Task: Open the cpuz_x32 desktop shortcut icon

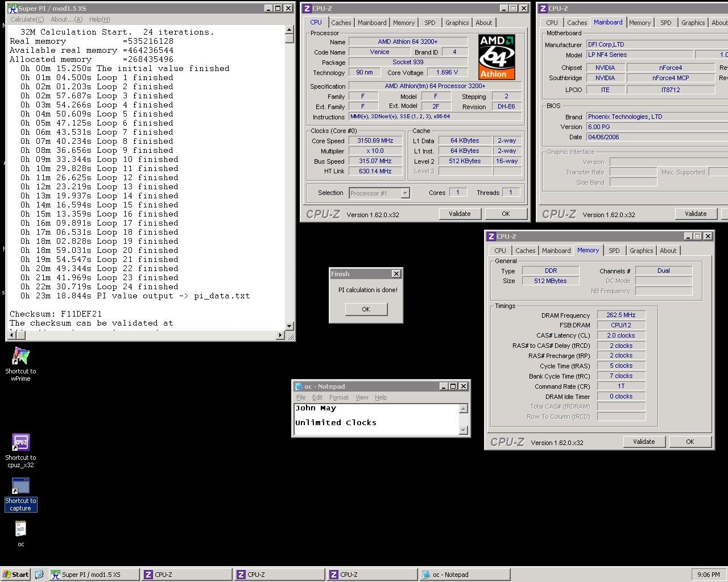Action: pyautogui.click(x=20, y=443)
